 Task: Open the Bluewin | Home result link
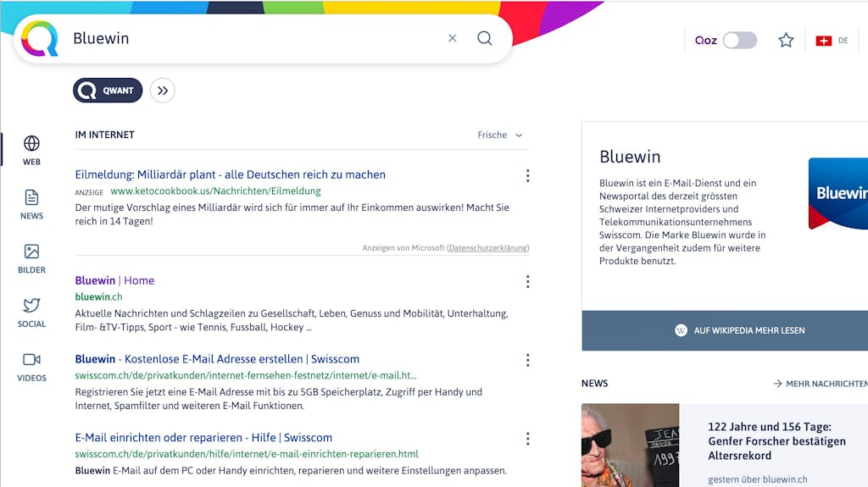pos(114,280)
